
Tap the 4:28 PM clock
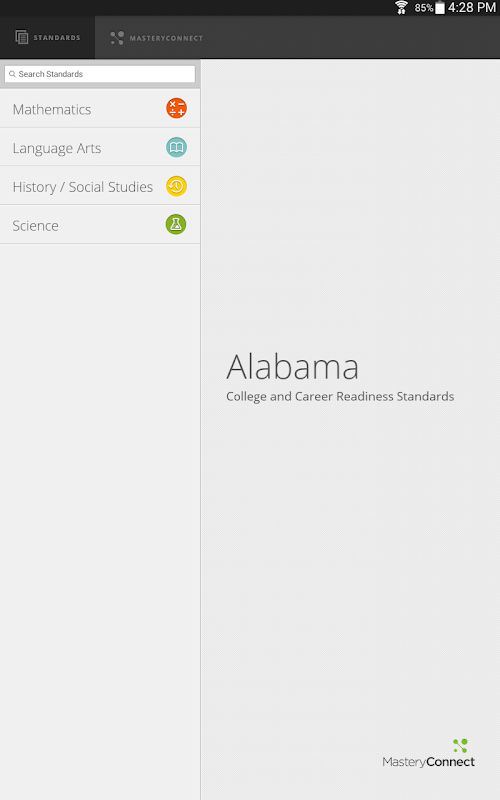pos(471,8)
